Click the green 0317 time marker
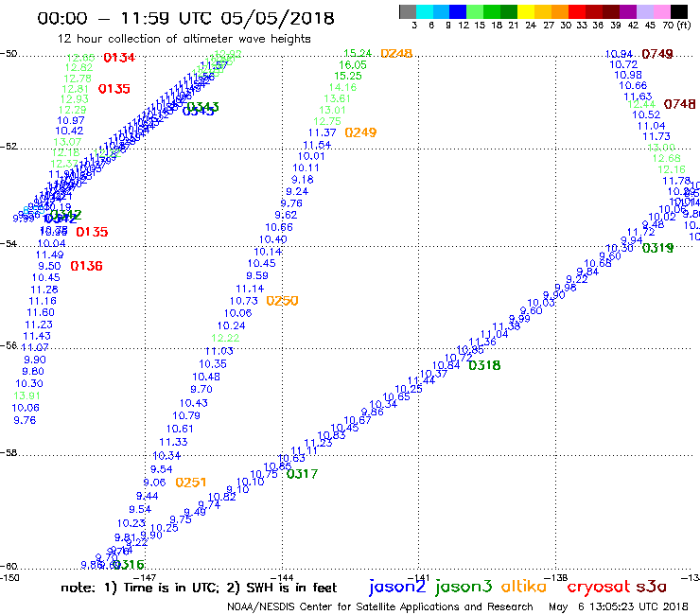 303,474
